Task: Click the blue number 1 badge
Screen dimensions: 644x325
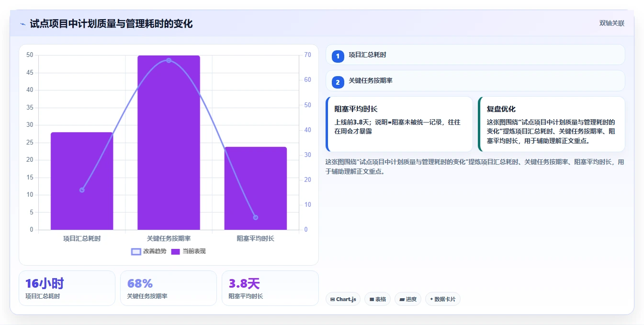Action: [338, 56]
